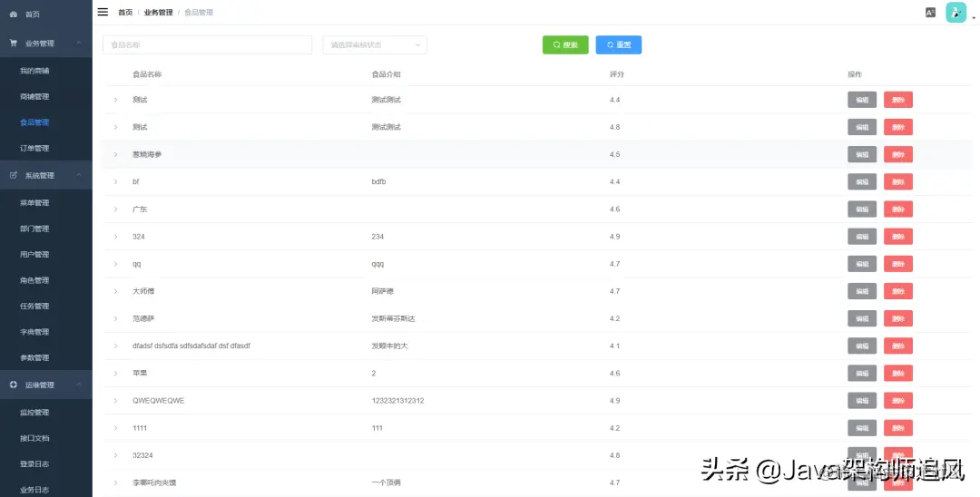Screen dimensions: 980x497
Task: Collapse the 业务管理 sidebar group
Action: [x=46, y=44]
